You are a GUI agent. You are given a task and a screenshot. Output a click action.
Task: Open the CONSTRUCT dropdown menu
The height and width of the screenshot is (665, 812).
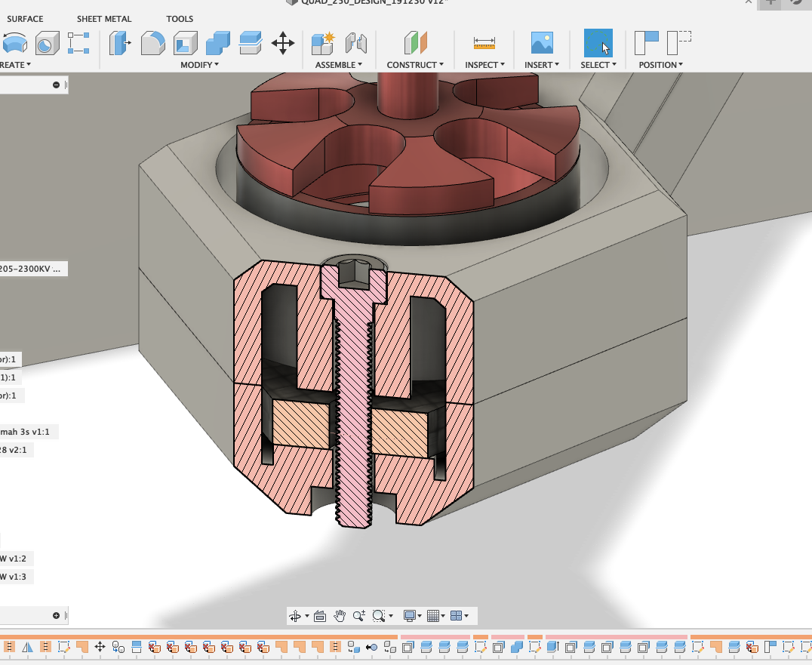click(415, 65)
